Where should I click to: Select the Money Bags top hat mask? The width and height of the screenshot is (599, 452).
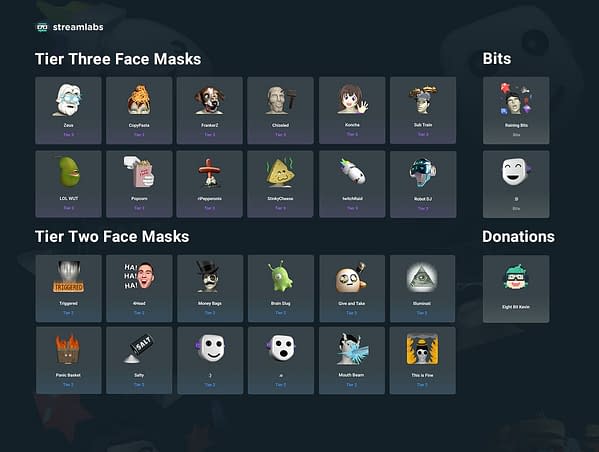pyautogui.click(x=210, y=288)
